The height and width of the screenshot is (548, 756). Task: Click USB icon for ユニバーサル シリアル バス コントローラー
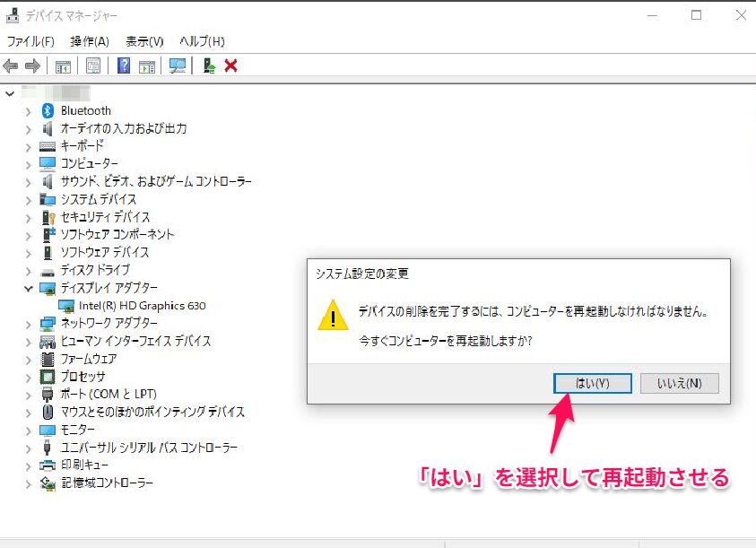pyautogui.click(x=47, y=448)
